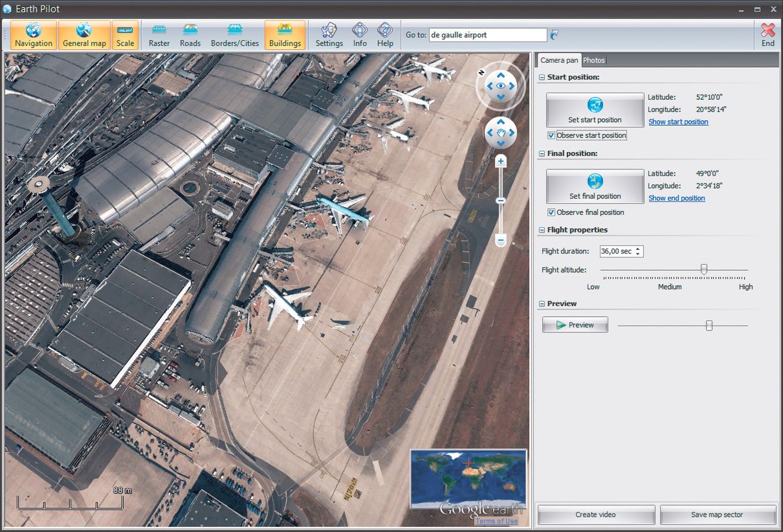Collapse the Start position section
The width and height of the screenshot is (783, 532).
[x=541, y=77]
